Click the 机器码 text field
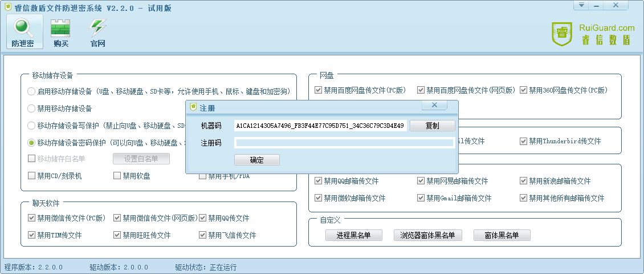The image size is (644, 274). pos(320,126)
